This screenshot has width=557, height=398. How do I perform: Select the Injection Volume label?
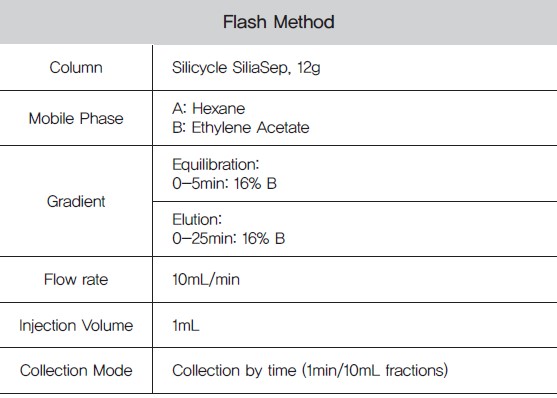[76, 325]
